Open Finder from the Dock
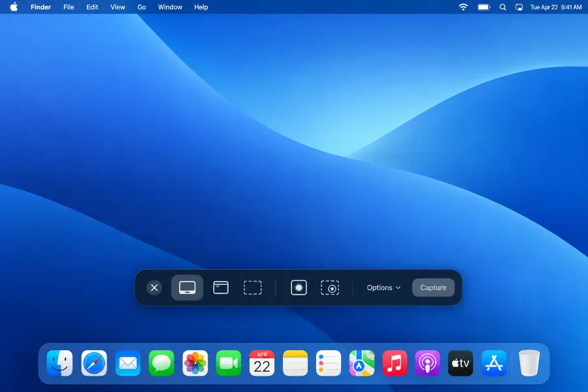This screenshot has height=392, width=588. point(60,363)
